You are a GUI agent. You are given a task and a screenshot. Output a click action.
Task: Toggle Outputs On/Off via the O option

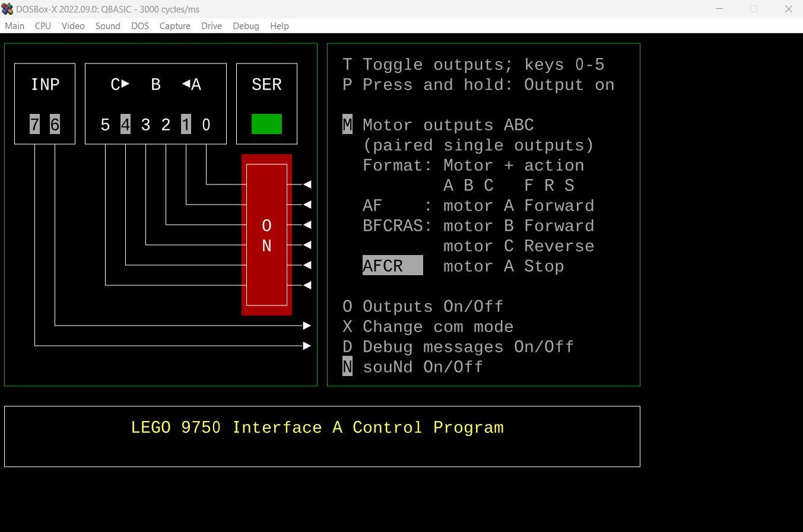(x=424, y=306)
